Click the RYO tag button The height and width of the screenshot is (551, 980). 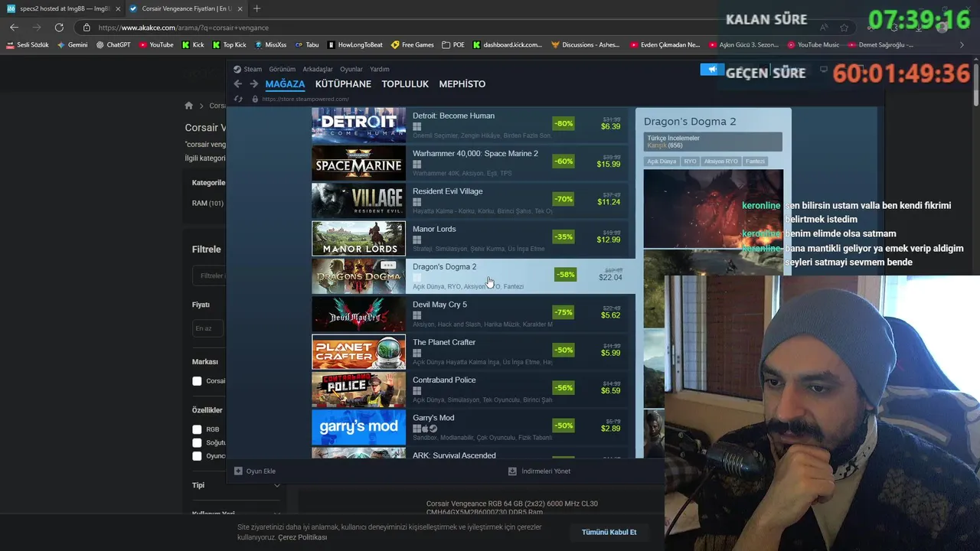point(690,161)
